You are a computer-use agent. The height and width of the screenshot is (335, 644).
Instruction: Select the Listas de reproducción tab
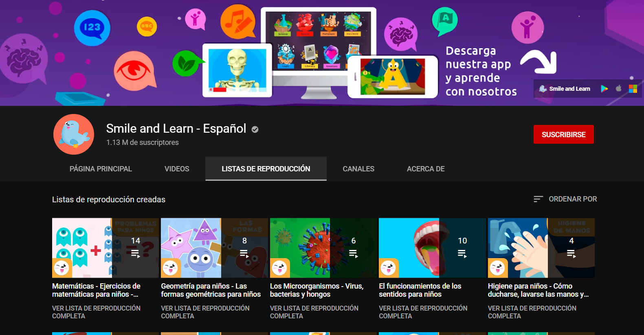(266, 169)
